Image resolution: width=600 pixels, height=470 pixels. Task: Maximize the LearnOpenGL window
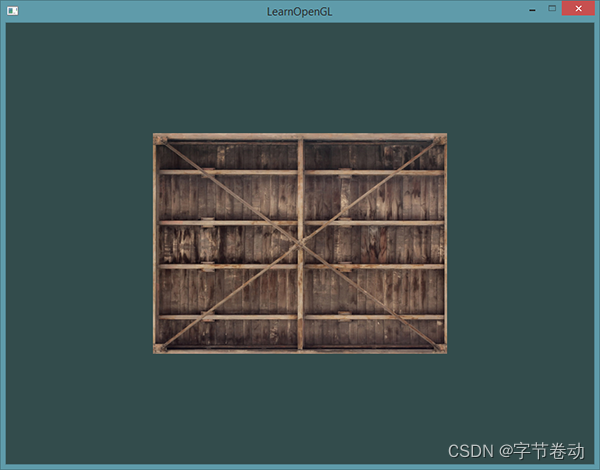552,8
